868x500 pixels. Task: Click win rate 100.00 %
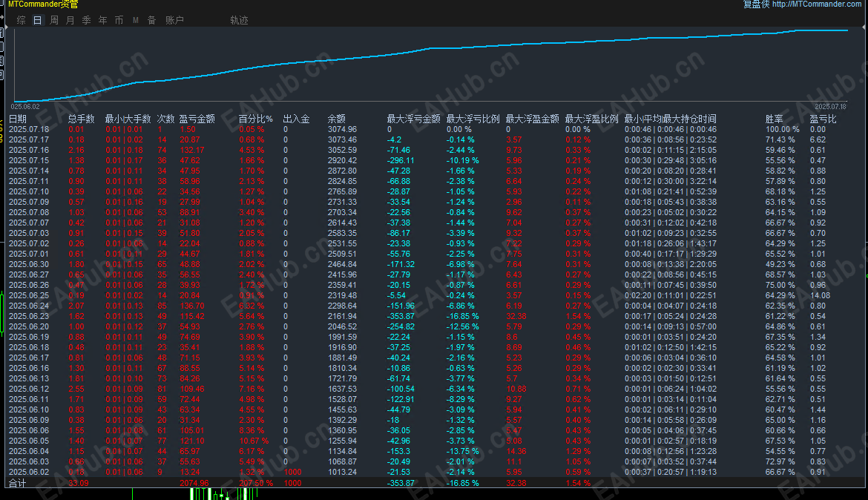pyautogui.click(x=783, y=130)
